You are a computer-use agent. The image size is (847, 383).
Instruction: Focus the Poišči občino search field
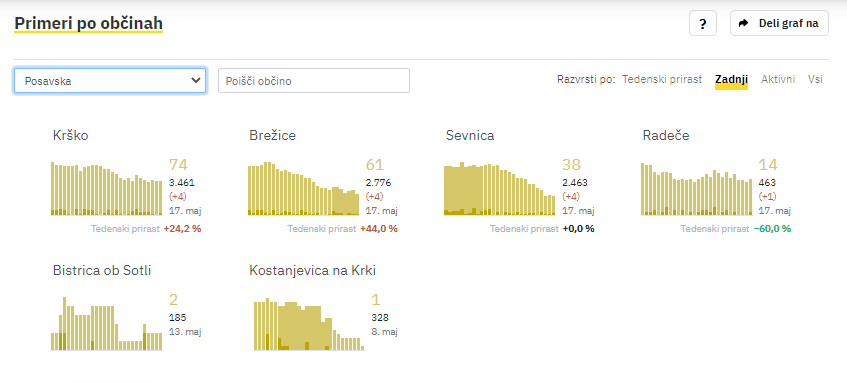(314, 80)
